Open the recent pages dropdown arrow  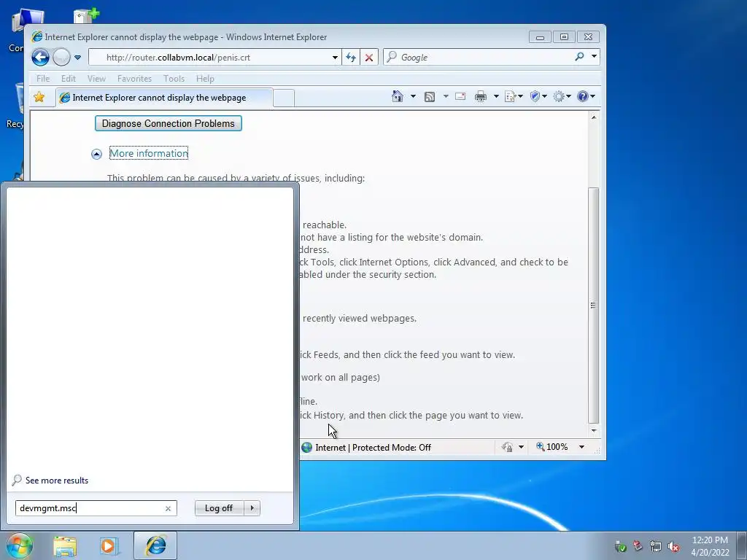[x=77, y=58]
